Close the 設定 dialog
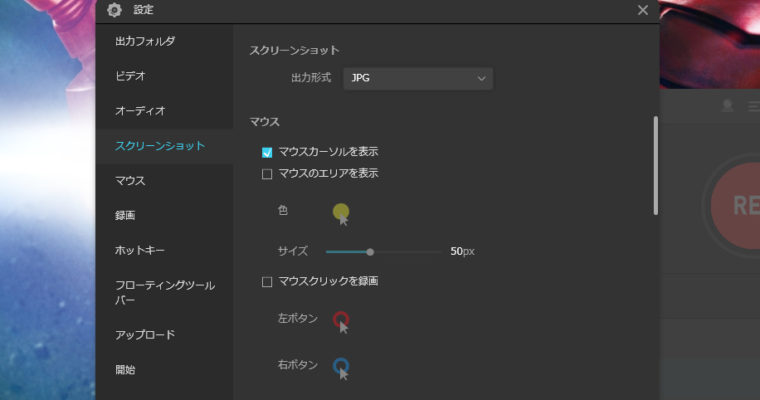 click(x=643, y=10)
